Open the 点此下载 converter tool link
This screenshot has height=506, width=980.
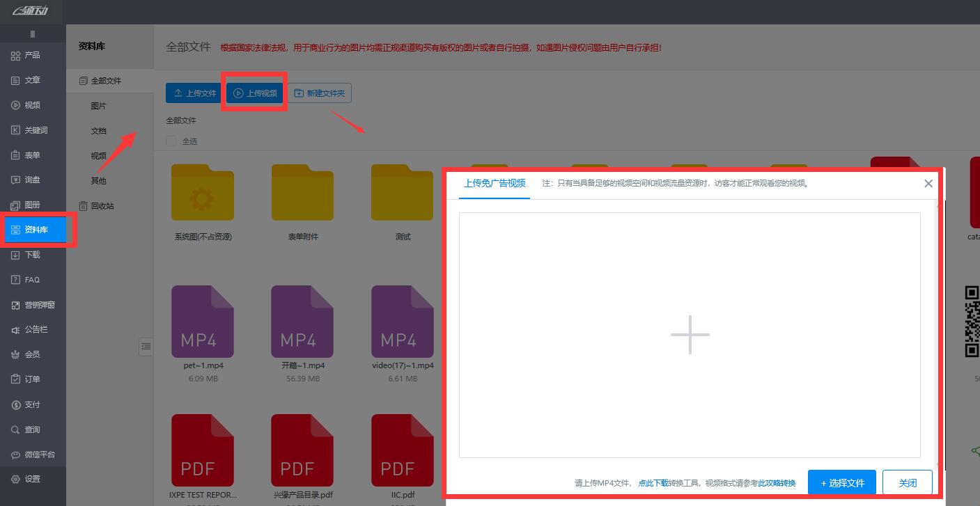tap(651, 482)
